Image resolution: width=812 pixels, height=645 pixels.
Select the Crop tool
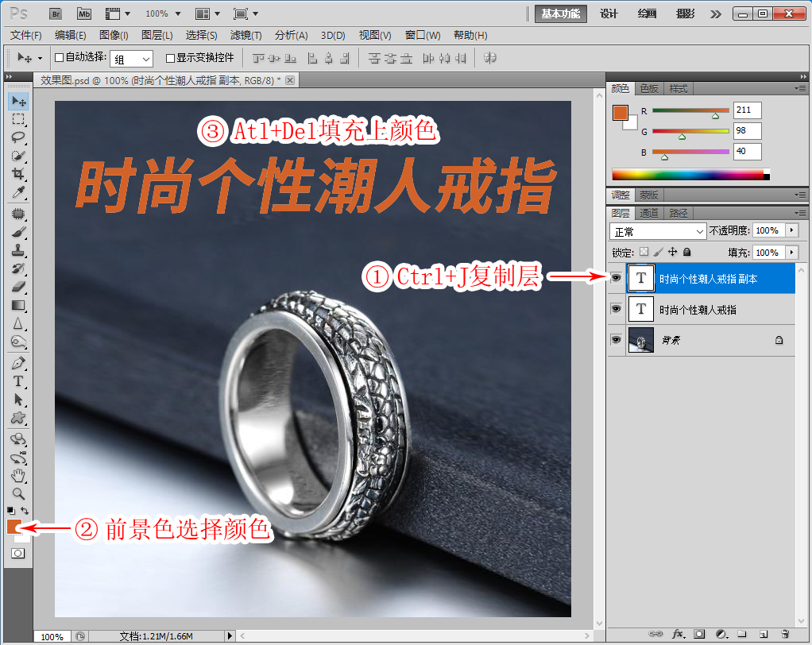click(18, 174)
